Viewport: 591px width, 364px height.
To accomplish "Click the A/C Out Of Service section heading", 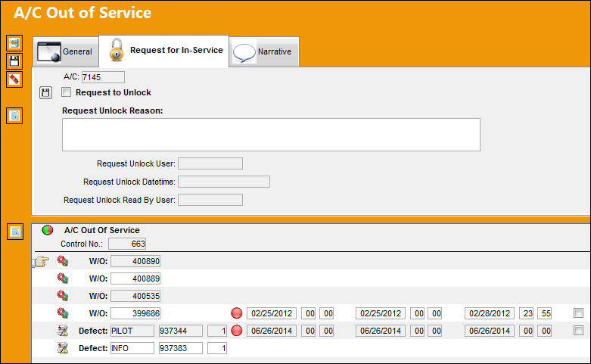I will 102,230.
